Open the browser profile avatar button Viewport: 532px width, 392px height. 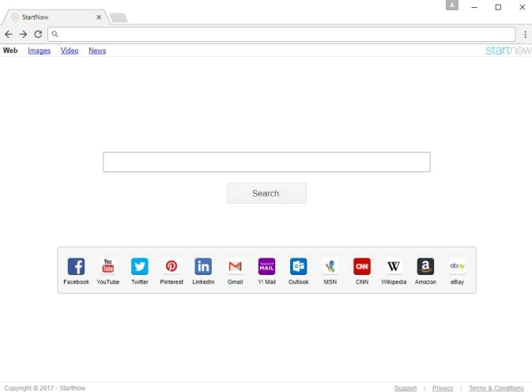coord(452,5)
